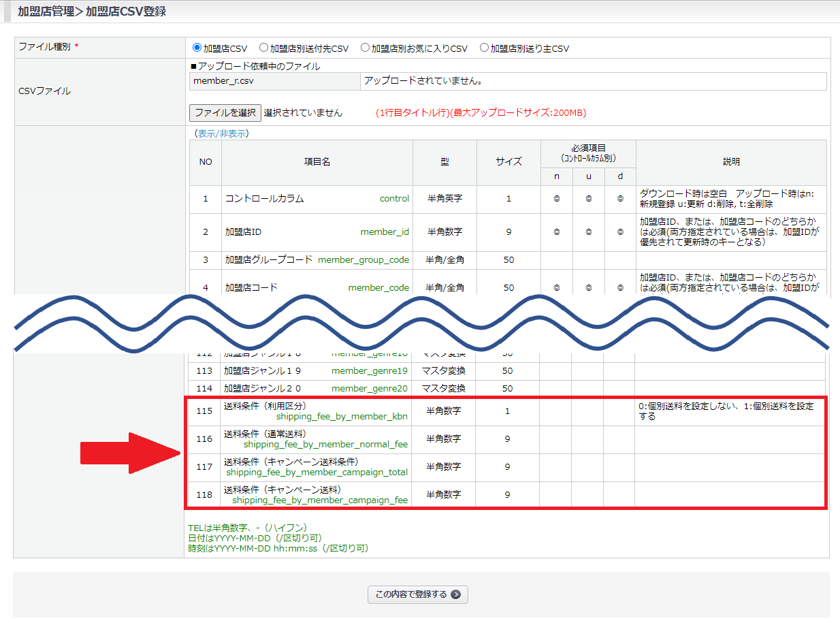The height and width of the screenshot is (623, 840).
Task: Click the アップロードされていません status field
Action: click(593, 81)
